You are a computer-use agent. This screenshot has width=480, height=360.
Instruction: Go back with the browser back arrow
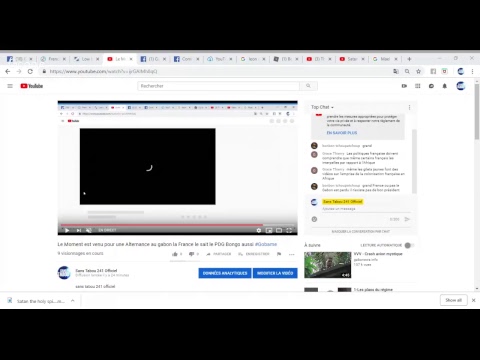(x=8, y=71)
